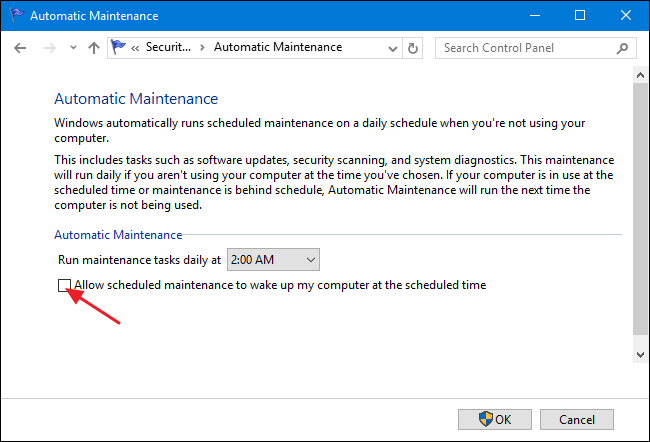
Task: Close the Automatic Maintenance window
Action: [626, 15]
